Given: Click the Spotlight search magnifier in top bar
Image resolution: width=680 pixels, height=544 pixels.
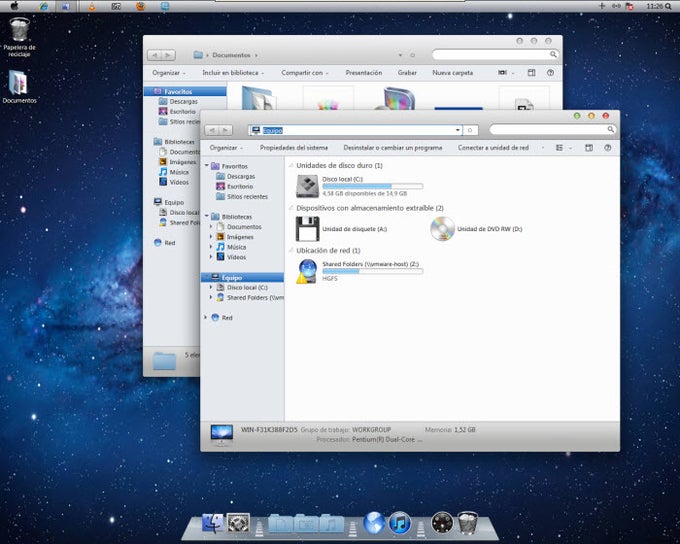Looking at the screenshot, I should tap(668, 6).
